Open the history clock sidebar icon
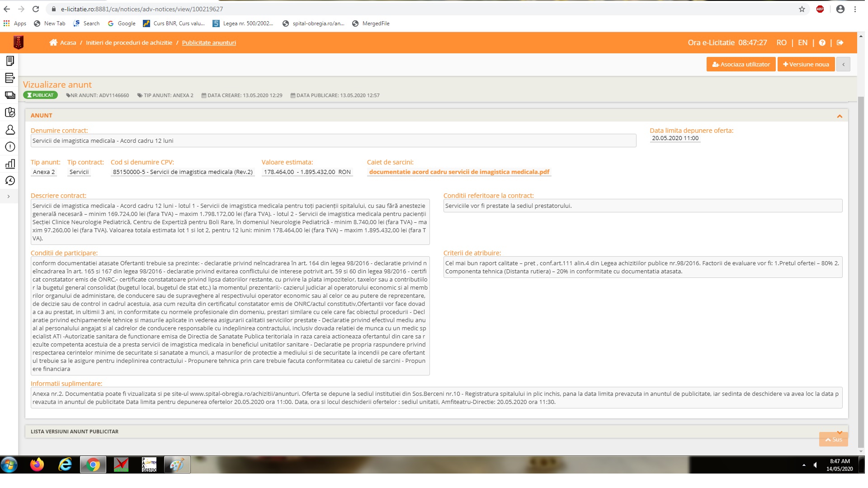 pyautogui.click(x=10, y=181)
